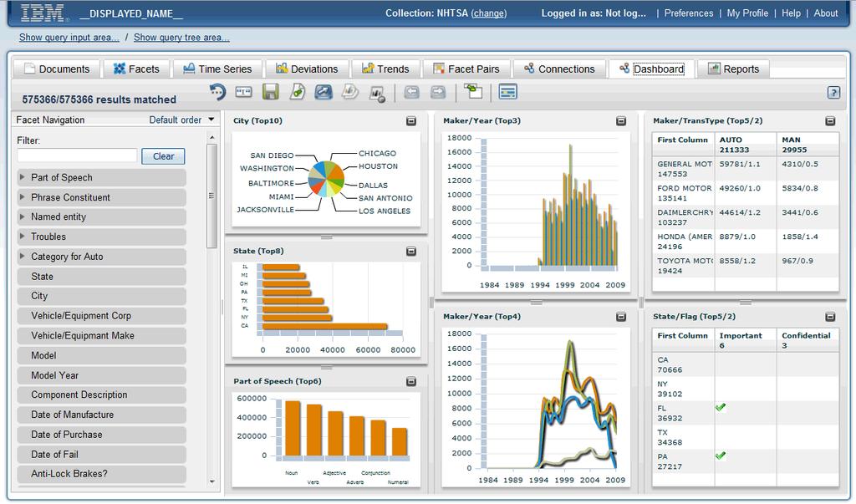The height and width of the screenshot is (504, 856).
Task: Select the State facet
Action: click(101, 277)
